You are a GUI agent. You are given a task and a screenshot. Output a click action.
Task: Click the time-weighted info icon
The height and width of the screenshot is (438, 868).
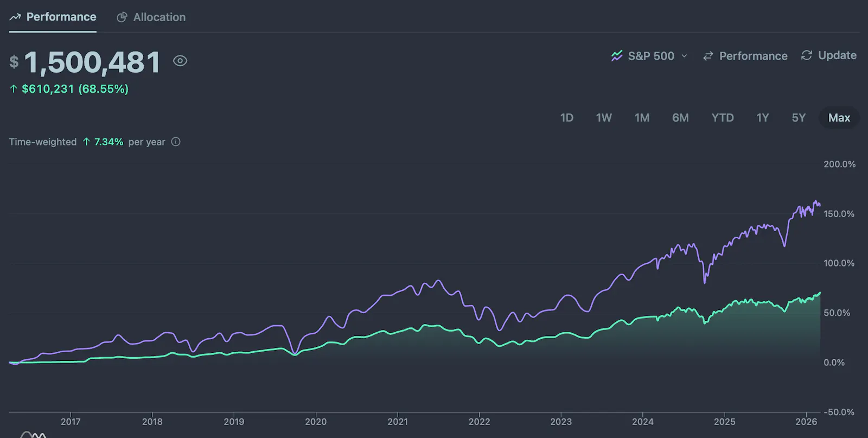(176, 142)
